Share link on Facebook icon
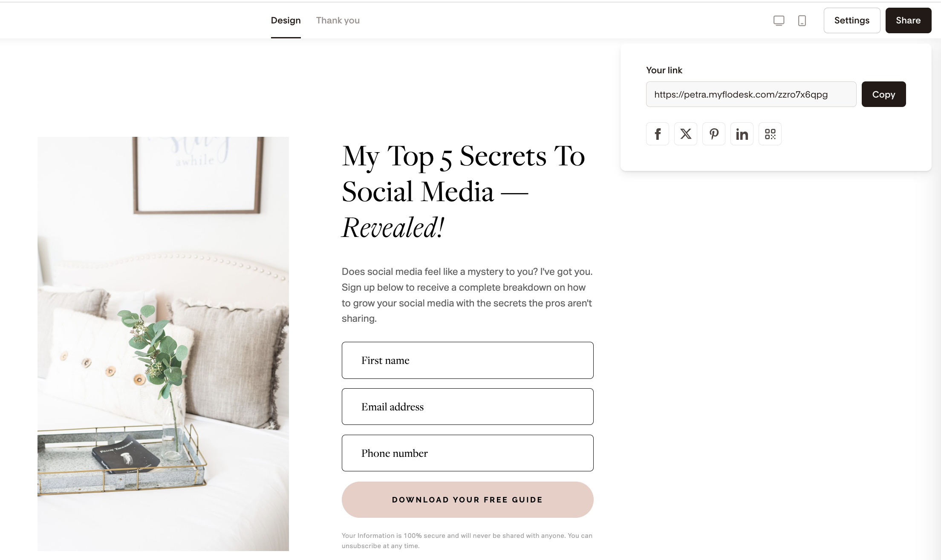This screenshot has width=941, height=560. pyautogui.click(x=657, y=134)
